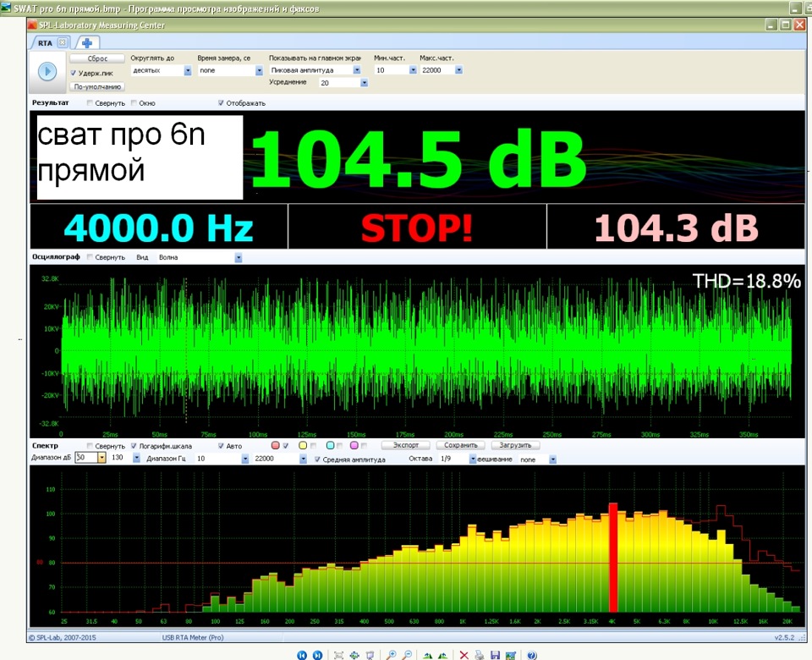
Task: Toggle the Средняя амплитуда checkbox
Action: (317, 459)
